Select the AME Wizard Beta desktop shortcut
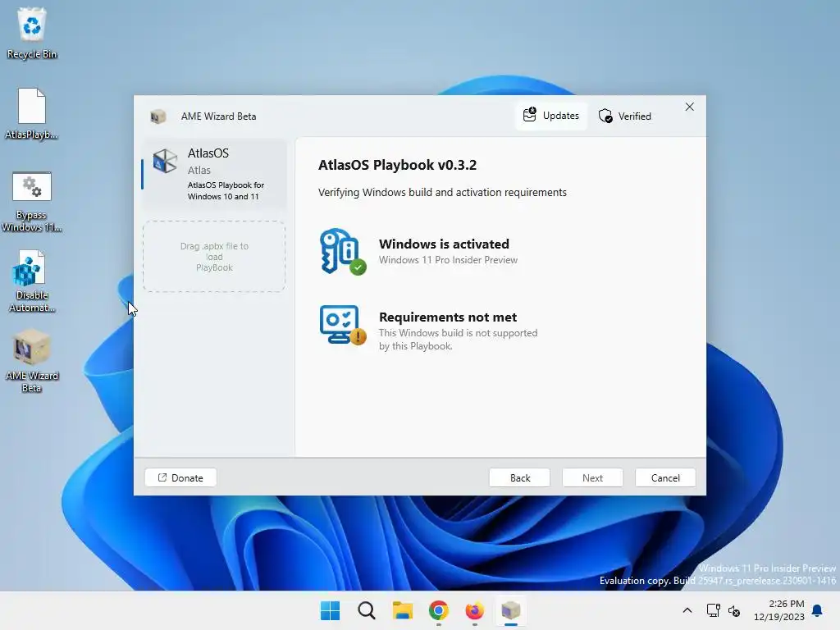The image size is (840, 630). pos(32,361)
